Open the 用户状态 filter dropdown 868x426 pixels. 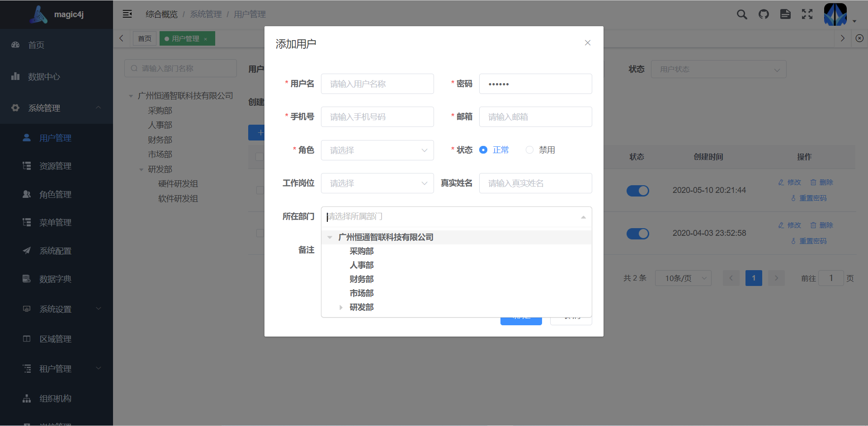point(719,69)
